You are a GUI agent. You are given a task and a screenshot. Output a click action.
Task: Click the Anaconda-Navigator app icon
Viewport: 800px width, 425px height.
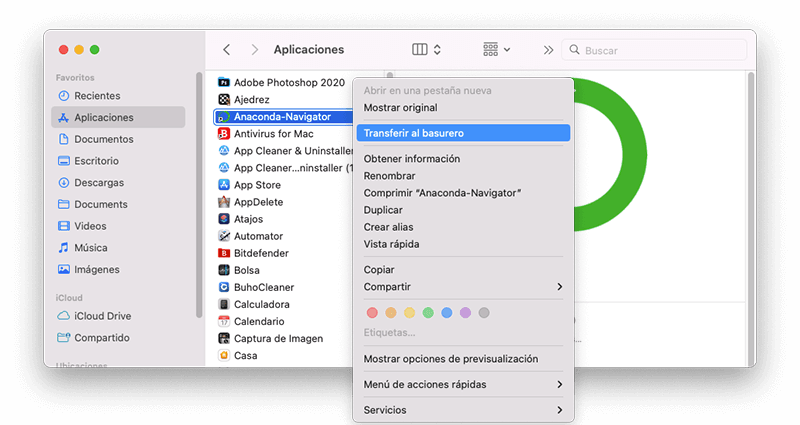223,117
